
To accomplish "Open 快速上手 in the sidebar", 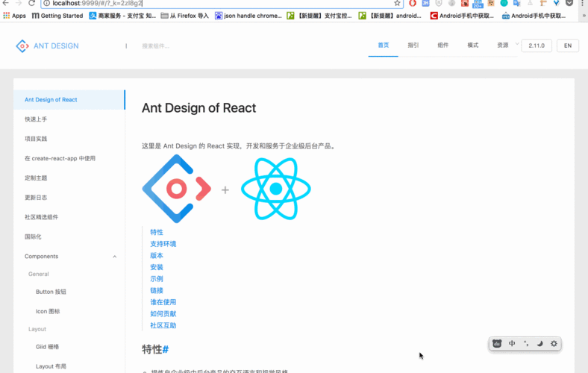I will [x=69, y=119].
